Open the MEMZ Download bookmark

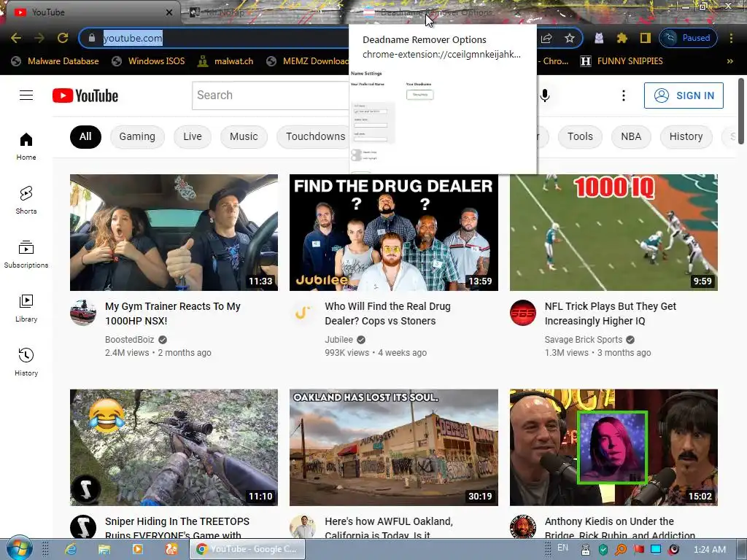[x=308, y=61]
